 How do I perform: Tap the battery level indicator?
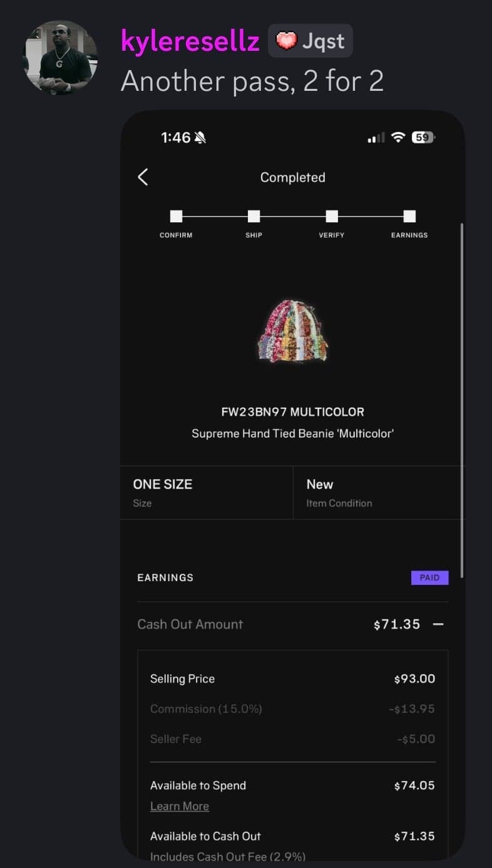[x=423, y=137]
